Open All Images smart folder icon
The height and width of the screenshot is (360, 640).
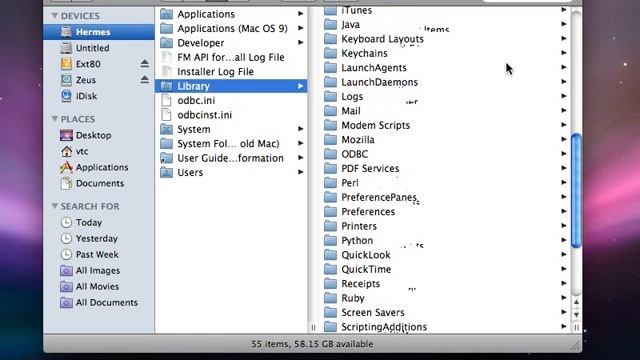coord(66,270)
